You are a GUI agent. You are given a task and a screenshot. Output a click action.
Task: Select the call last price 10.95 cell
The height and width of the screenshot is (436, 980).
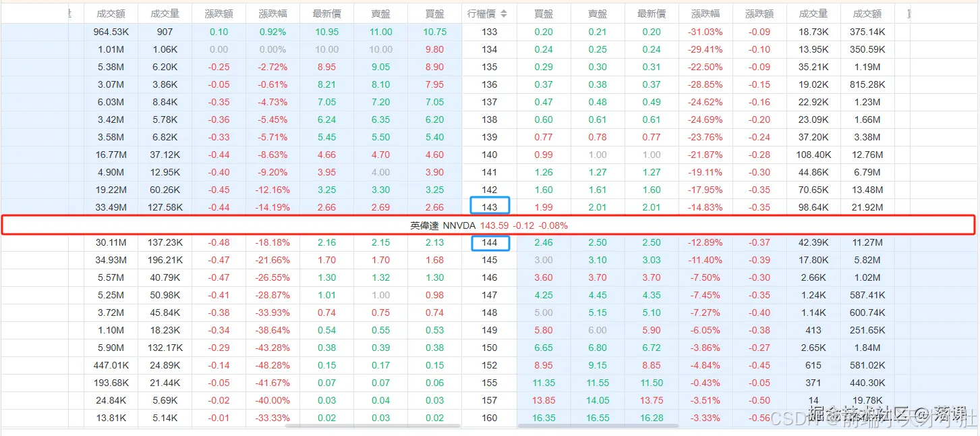click(x=326, y=32)
